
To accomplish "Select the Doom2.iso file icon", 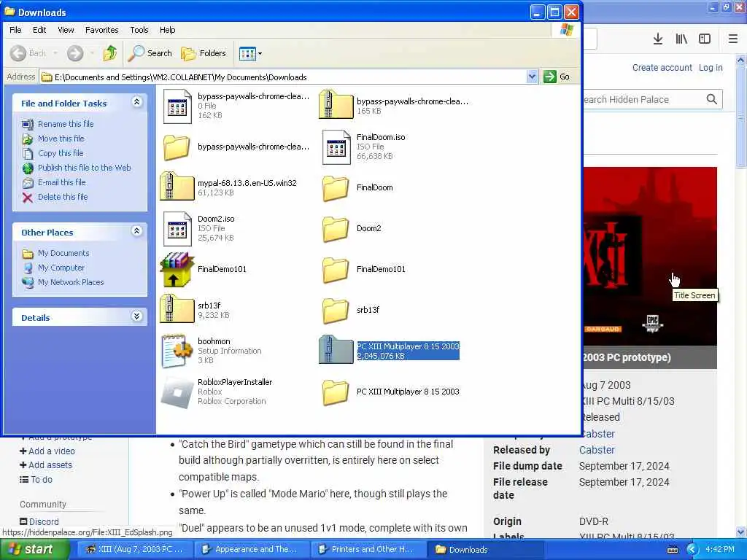I will point(177,228).
